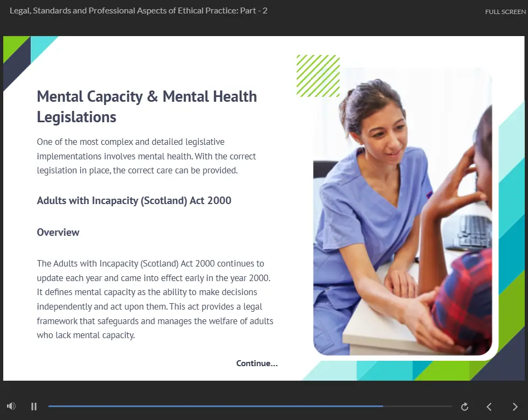Screen dimensions: 528x420
Task: Click the course title Legal, Standards and Professional Aspects
Action: click(x=138, y=11)
